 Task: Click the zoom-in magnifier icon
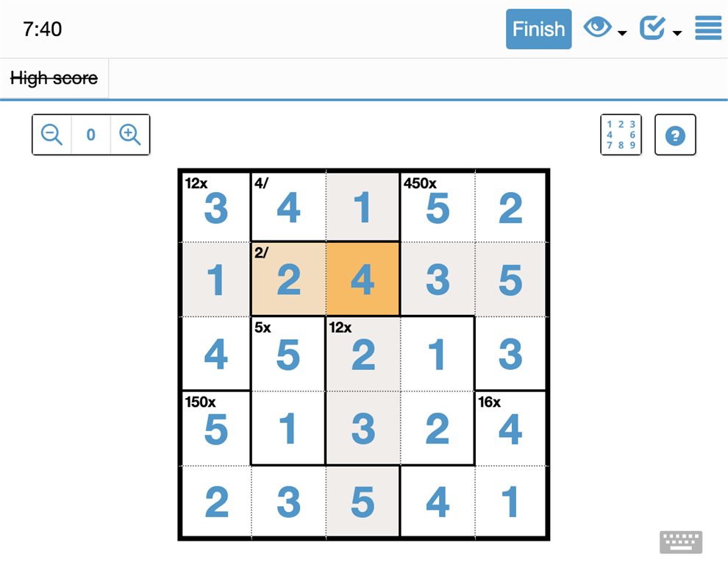click(x=130, y=135)
